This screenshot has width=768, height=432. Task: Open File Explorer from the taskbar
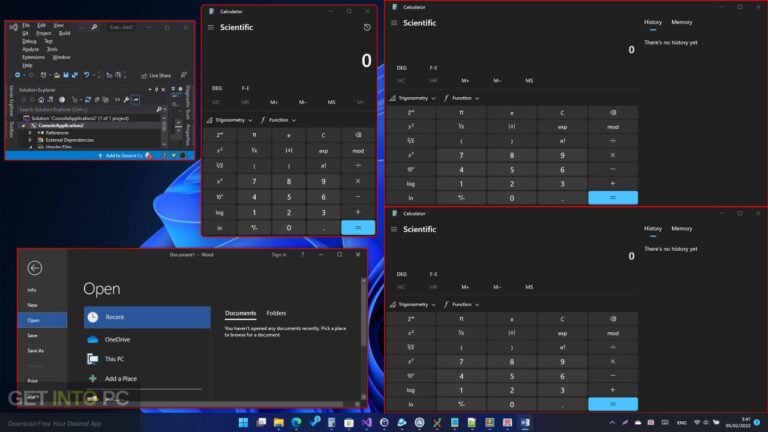click(x=279, y=422)
